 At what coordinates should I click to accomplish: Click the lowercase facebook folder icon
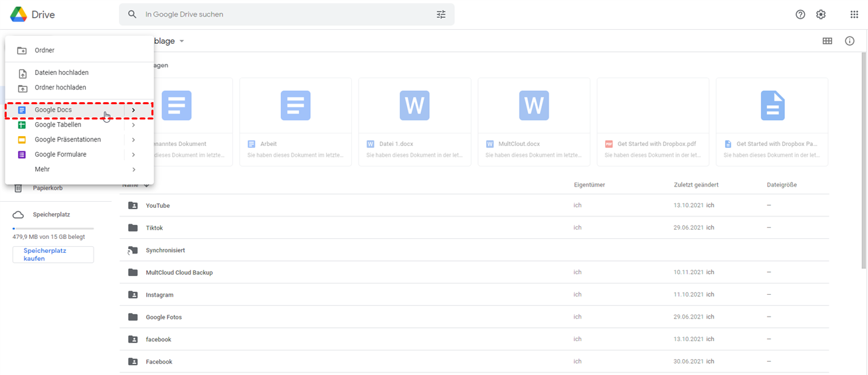pos(133,339)
